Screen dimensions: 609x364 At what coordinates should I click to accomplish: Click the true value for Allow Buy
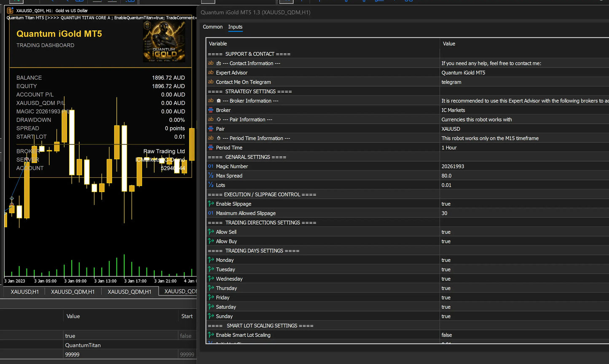point(446,241)
